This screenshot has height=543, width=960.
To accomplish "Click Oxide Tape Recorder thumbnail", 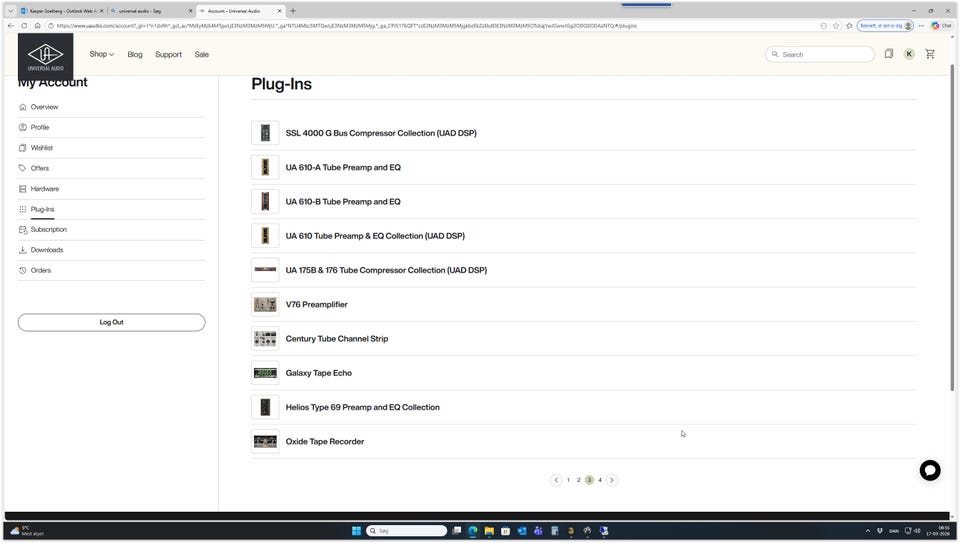I will (x=265, y=441).
